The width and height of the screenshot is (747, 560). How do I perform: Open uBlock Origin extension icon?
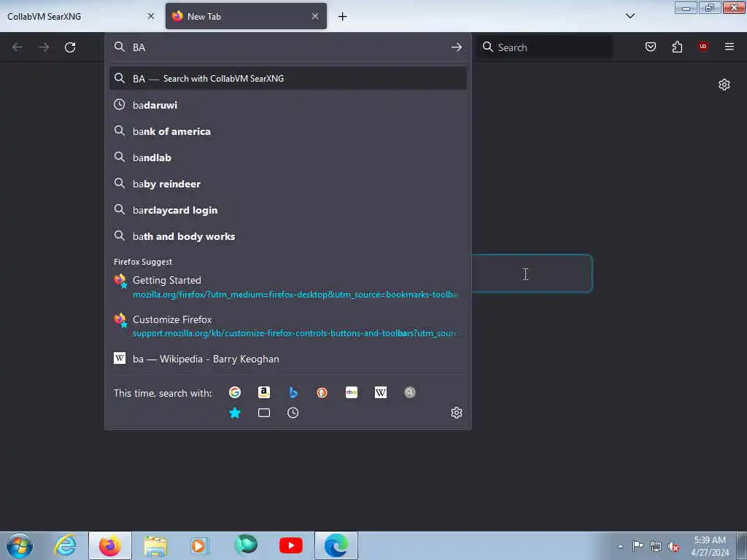703,46
